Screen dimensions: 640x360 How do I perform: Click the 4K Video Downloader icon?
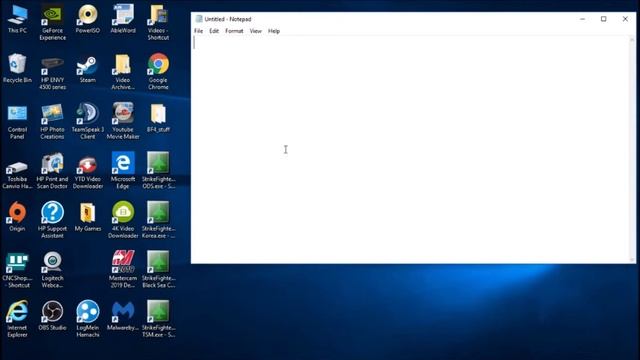click(123, 220)
